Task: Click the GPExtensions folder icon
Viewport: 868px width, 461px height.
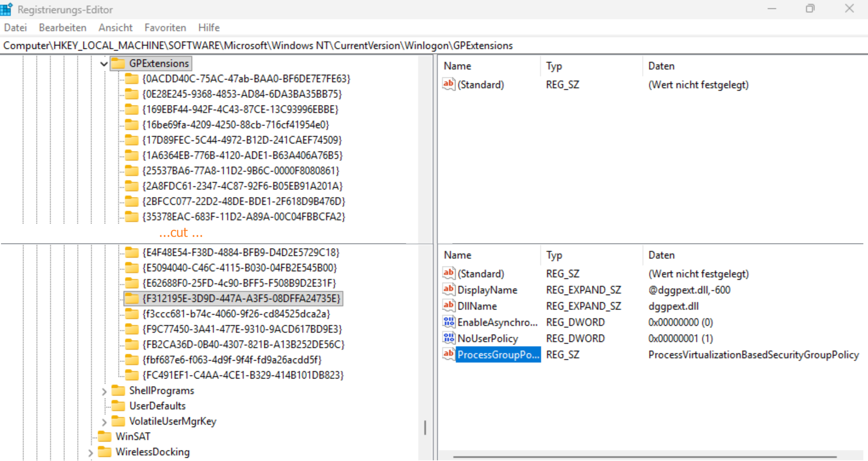Action: 118,63
